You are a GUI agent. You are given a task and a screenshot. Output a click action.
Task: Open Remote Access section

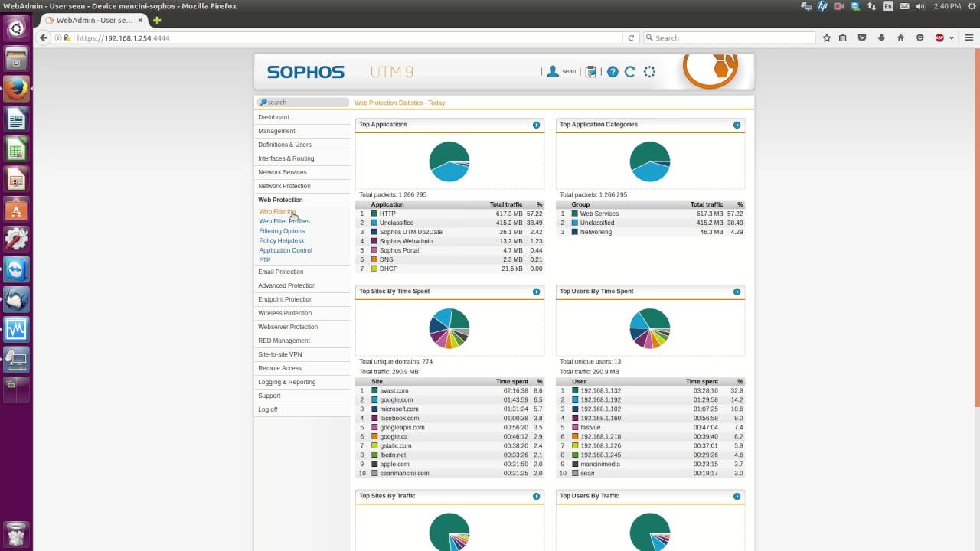pyautogui.click(x=302, y=368)
